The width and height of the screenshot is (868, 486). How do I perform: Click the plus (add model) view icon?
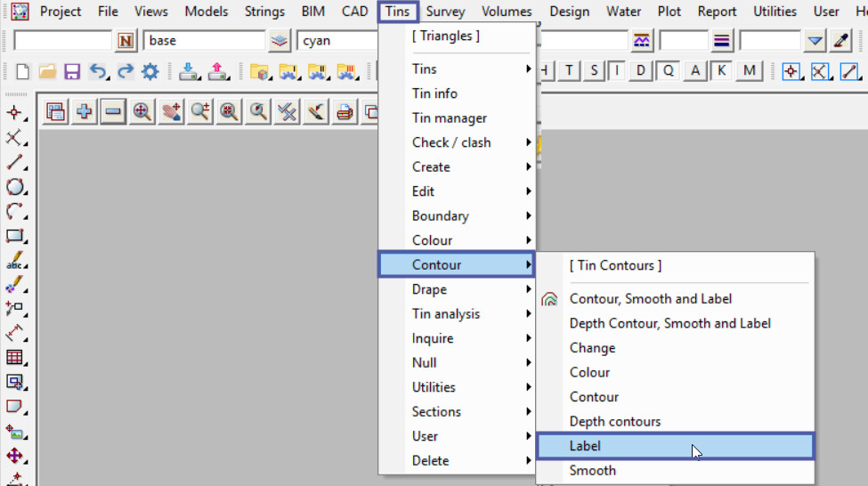[x=85, y=111]
